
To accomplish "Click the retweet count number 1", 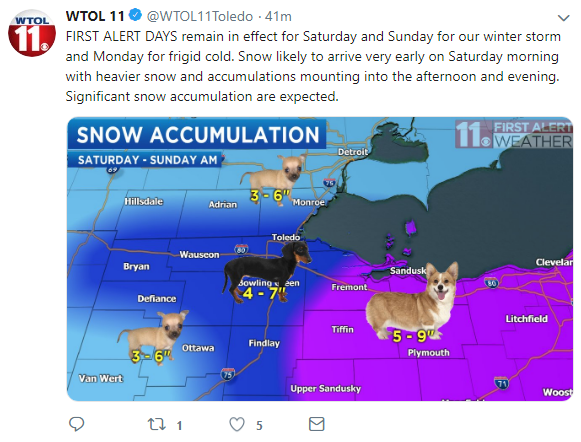I will [x=179, y=425].
